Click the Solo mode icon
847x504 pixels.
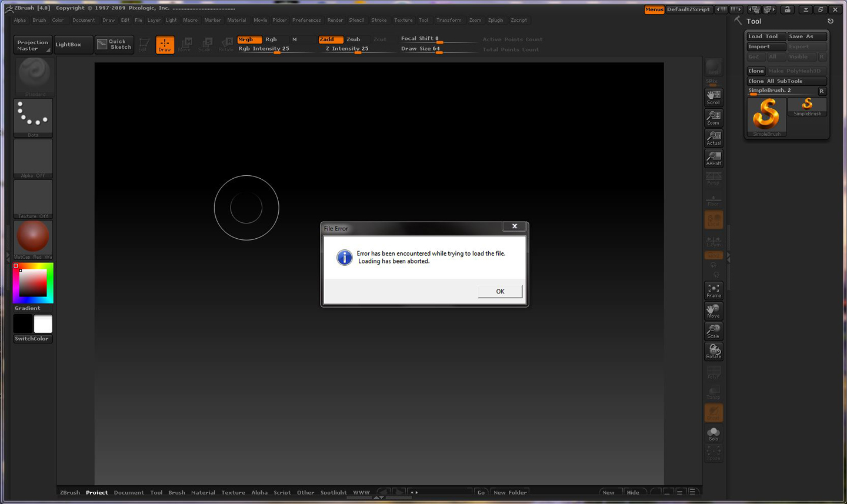[x=713, y=433]
